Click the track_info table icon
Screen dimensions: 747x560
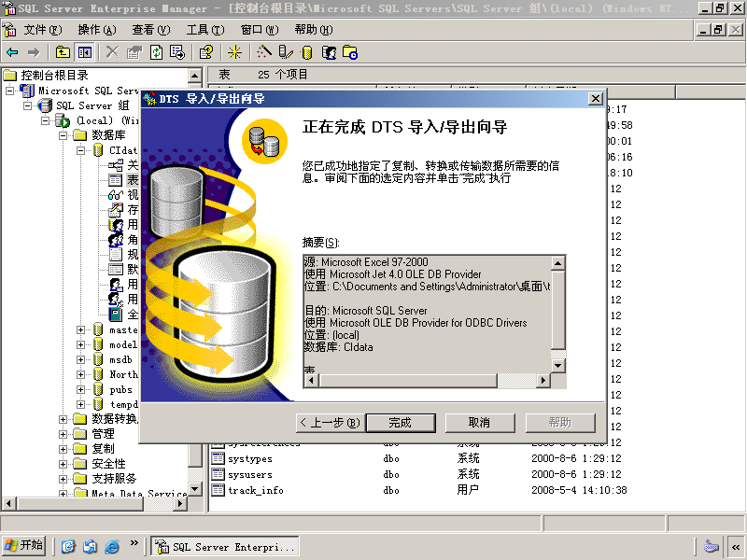[218, 490]
